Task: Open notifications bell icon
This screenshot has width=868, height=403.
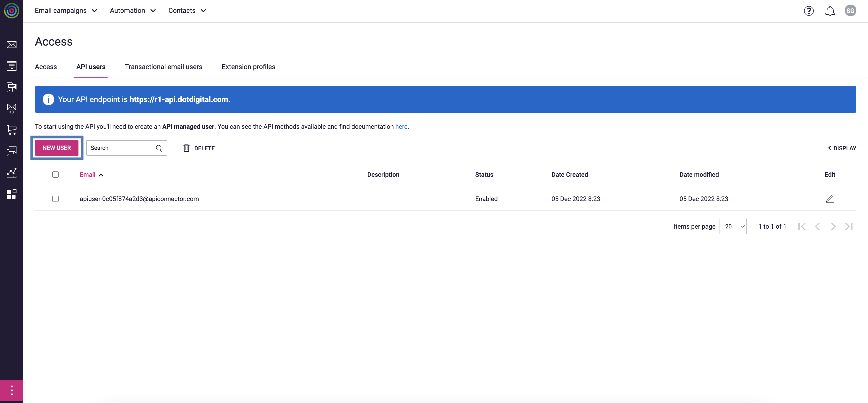Action: [830, 11]
